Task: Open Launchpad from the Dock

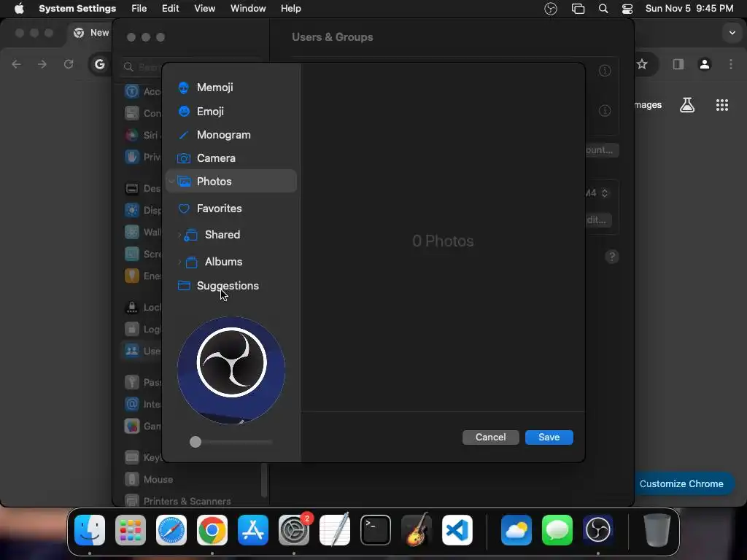Action: pyautogui.click(x=131, y=530)
